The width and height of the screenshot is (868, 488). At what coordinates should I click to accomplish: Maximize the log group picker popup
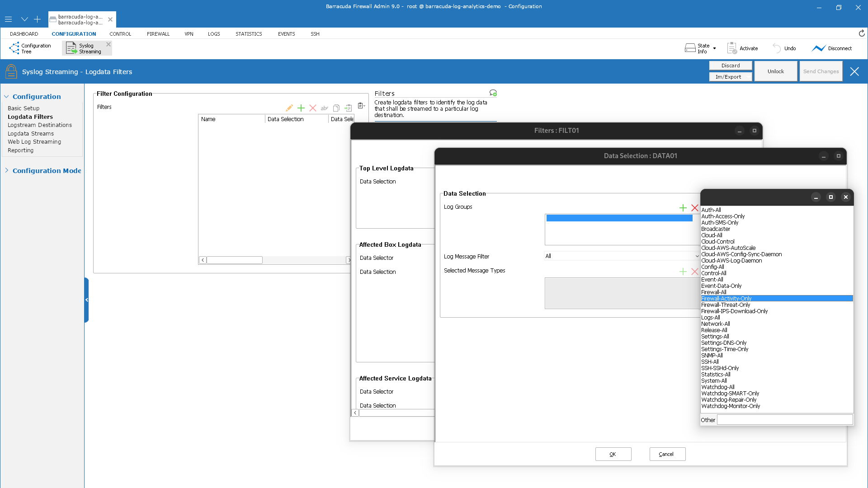tap(831, 197)
